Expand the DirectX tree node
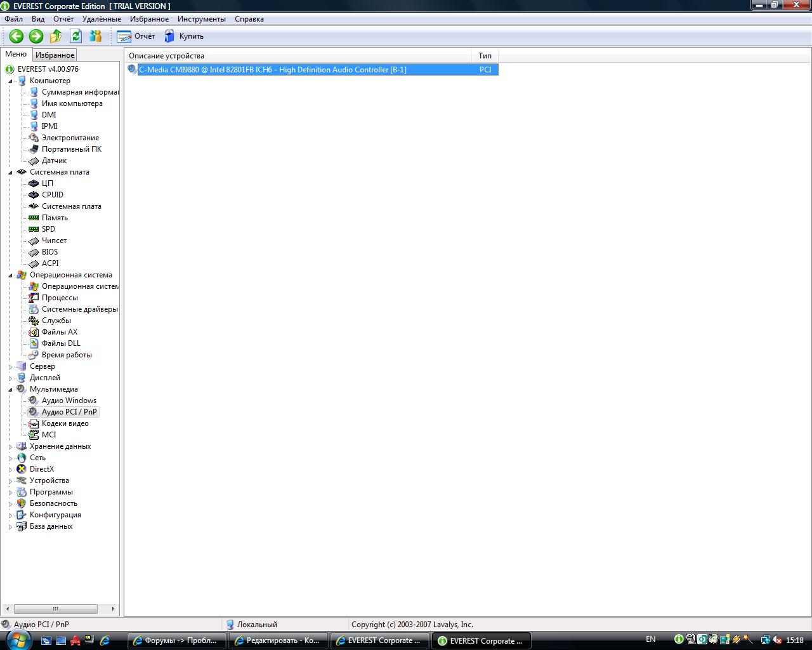 11,470
